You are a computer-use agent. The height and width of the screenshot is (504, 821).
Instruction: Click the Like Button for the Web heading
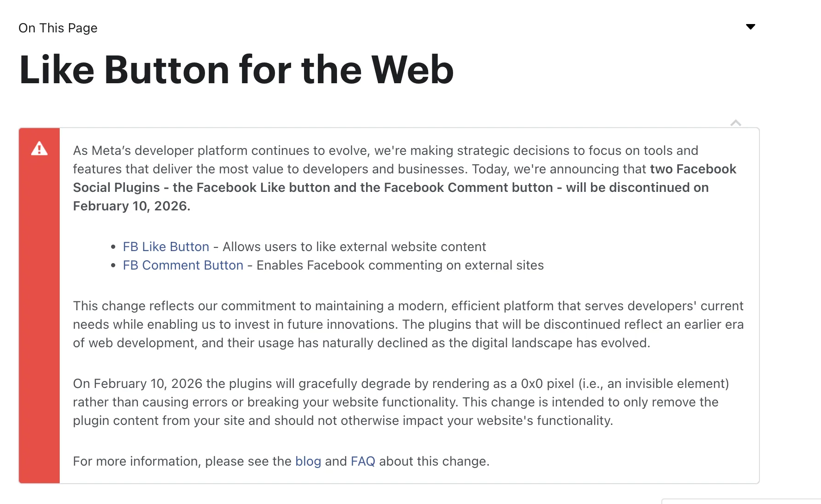pos(236,70)
